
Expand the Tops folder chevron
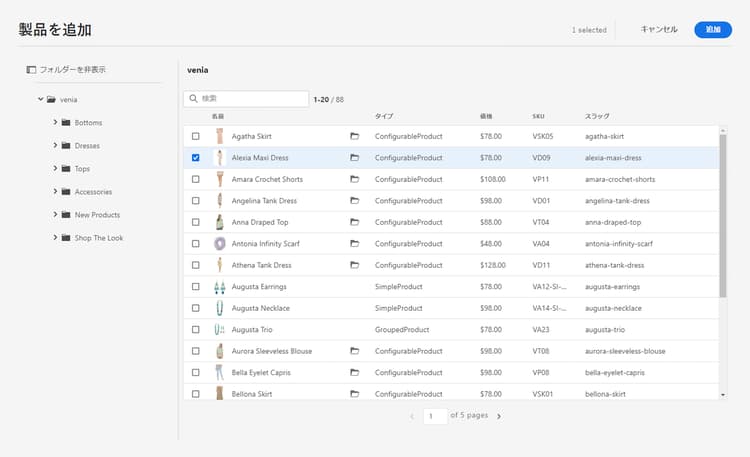coord(55,168)
